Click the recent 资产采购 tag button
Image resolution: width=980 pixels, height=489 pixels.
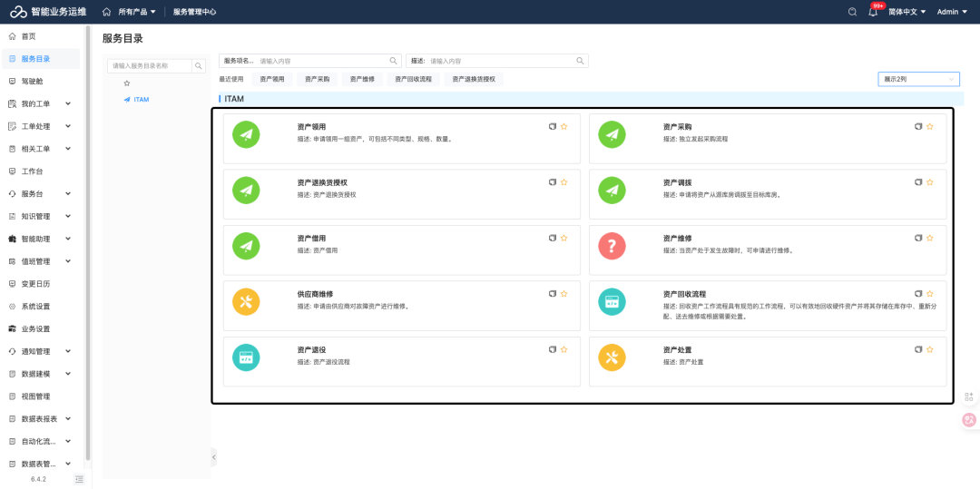tap(317, 79)
